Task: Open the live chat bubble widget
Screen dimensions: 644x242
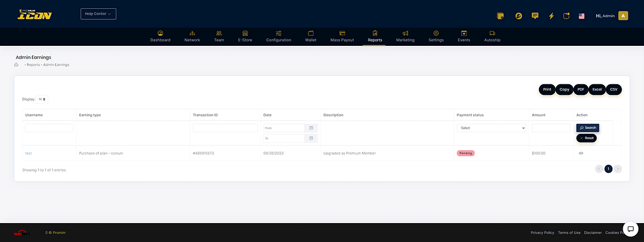Action: (x=630, y=229)
